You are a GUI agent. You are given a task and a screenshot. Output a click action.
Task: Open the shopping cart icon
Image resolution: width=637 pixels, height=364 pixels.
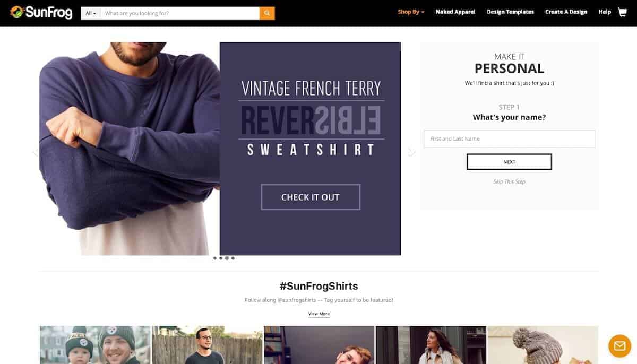(x=622, y=12)
